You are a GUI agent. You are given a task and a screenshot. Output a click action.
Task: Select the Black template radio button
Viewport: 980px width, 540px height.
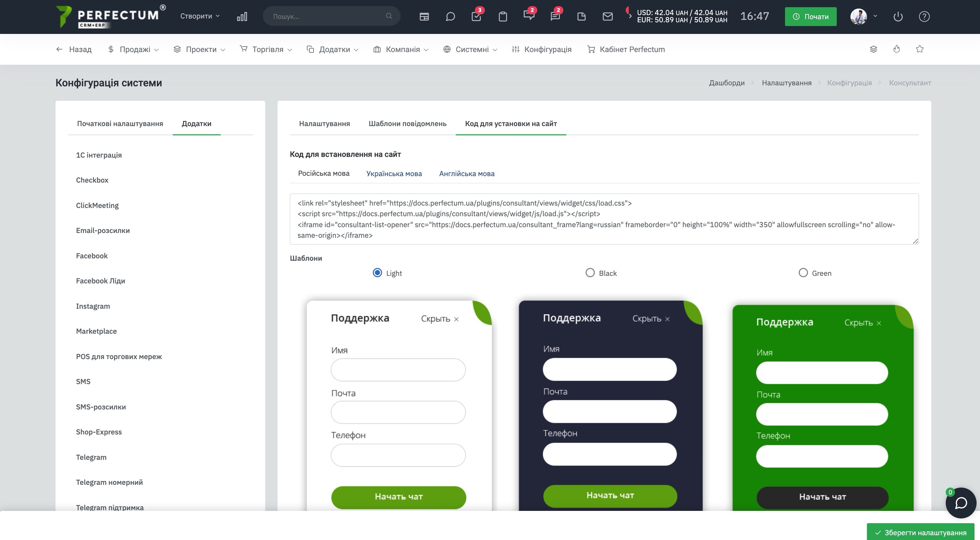click(590, 273)
